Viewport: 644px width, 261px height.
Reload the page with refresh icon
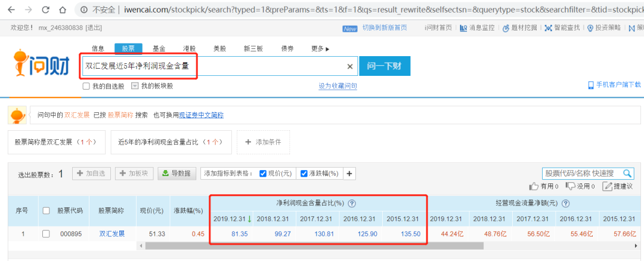(x=45, y=9)
